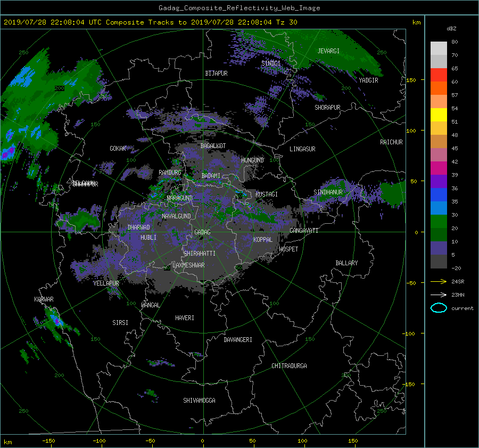Click the white 23MN arrow legend icon

439,295
